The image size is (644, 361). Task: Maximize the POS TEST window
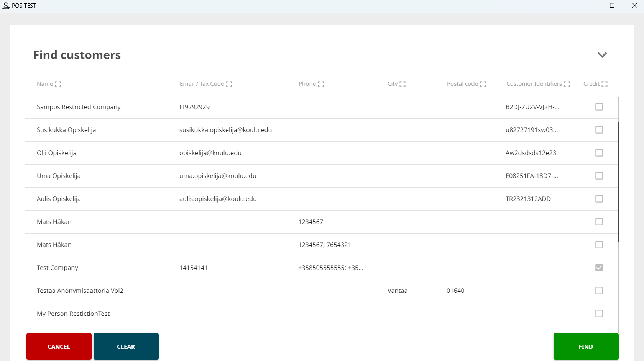(612, 5)
